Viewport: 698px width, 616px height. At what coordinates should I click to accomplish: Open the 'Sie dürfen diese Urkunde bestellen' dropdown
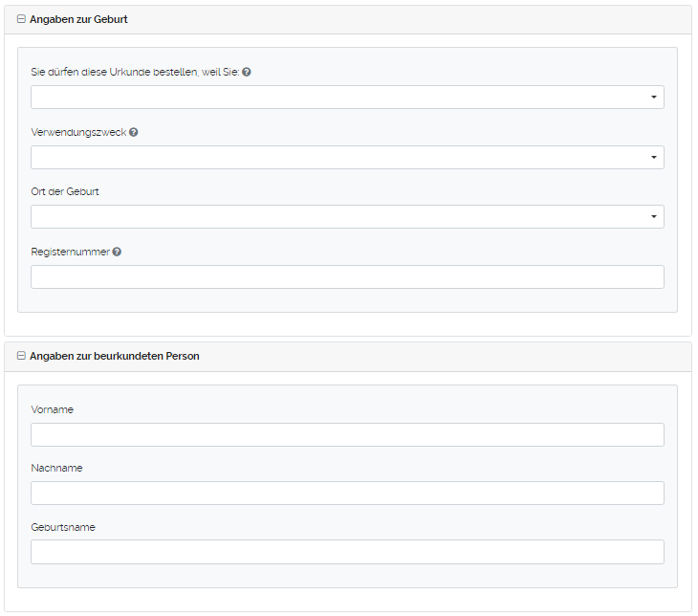[347, 98]
